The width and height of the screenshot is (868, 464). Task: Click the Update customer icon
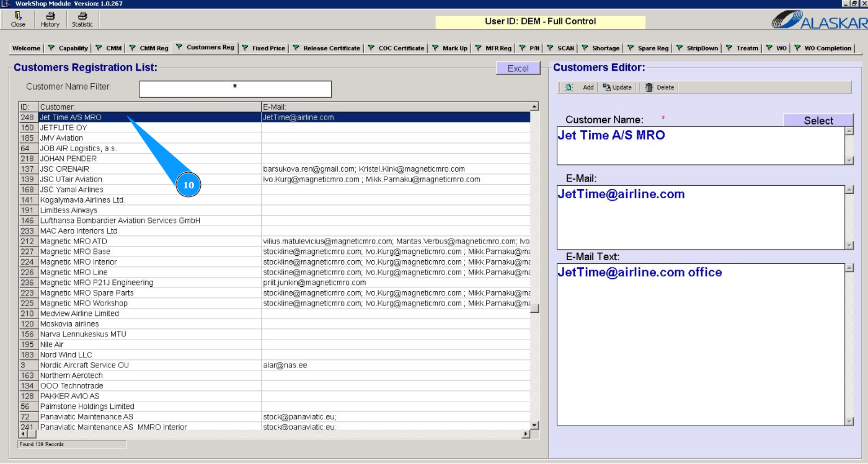(x=606, y=87)
